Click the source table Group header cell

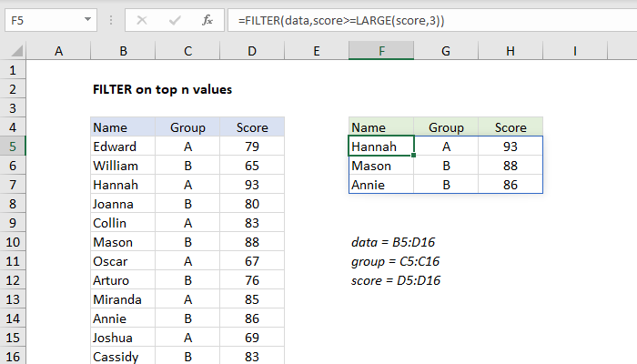(x=187, y=127)
